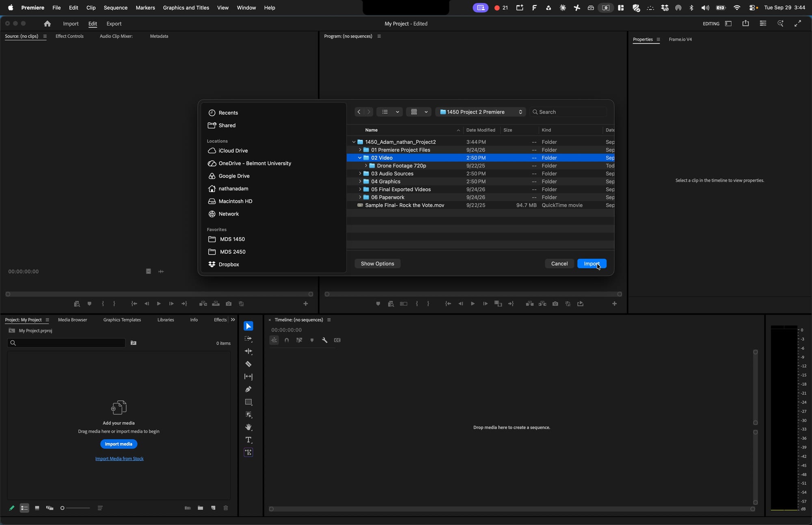
Task: Toggle captions track options icon in timeline
Action: click(x=337, y=340)
